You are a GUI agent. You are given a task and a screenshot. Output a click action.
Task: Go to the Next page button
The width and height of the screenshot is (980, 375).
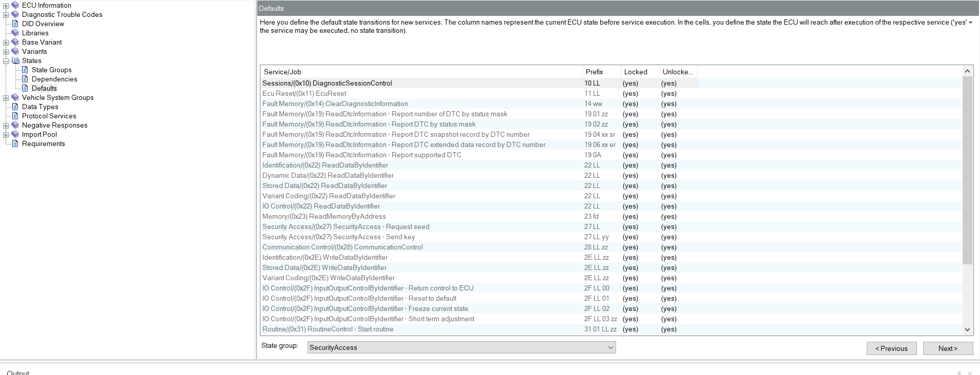[x=948, y=348]
